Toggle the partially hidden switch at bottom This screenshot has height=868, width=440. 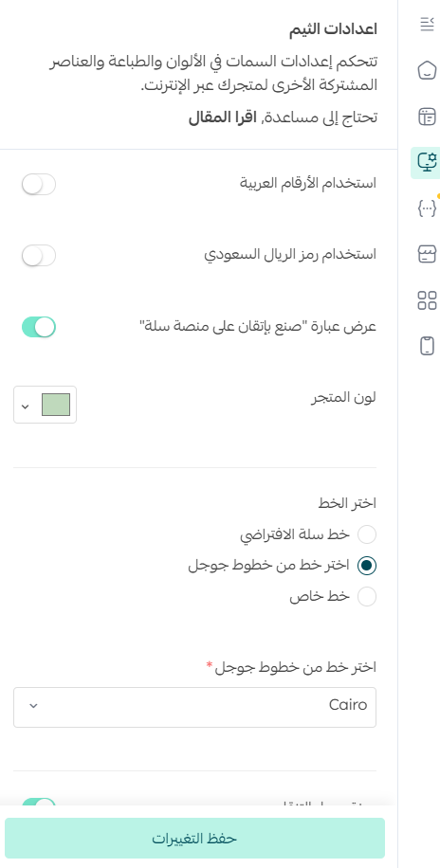[x=39, y=803]
